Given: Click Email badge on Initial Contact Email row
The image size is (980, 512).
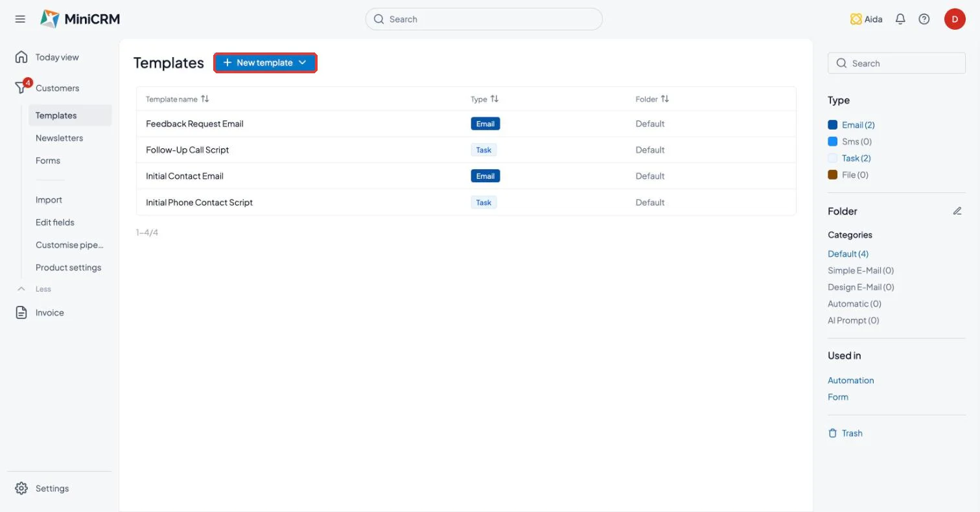Looking at the screenshot, I should coord(485,176).
